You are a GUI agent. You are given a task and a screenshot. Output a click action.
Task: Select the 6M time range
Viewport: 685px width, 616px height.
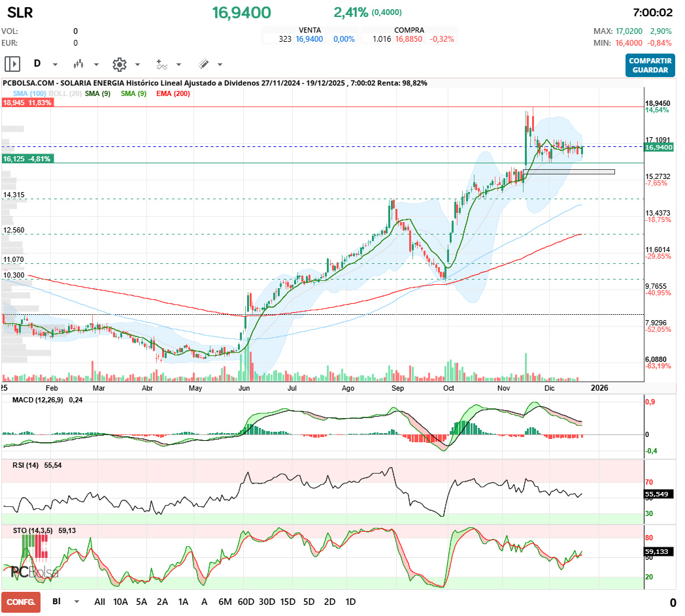point(225,602)
